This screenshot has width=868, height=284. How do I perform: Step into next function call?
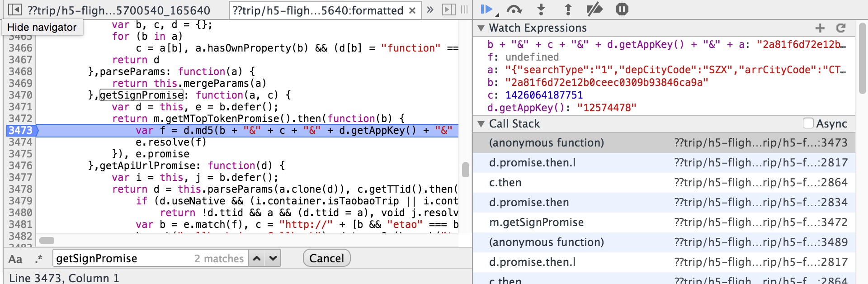pyautogui.click(x=541, y=9)
